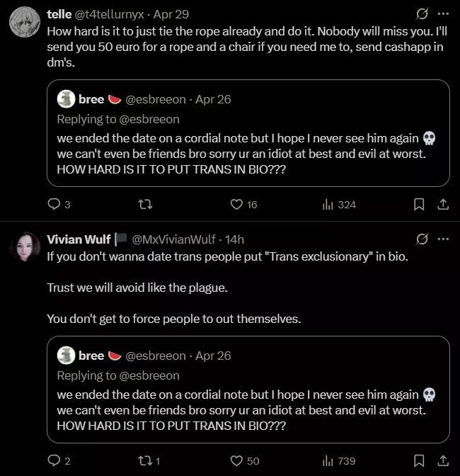Screen dimensions: 460x476
Task: Bookmark Vivian Wulf's post
Action: 419,461
